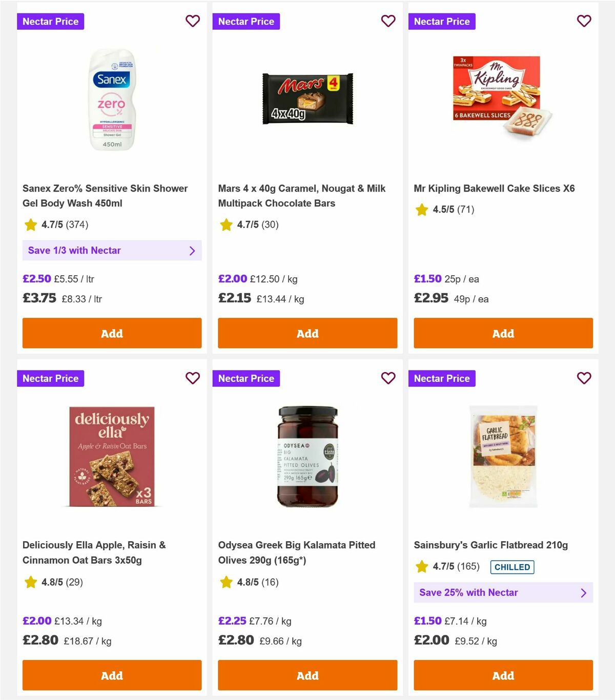
Task: Favourite the Deliciously Ella oat bars
Action: [x=193, y=378]
